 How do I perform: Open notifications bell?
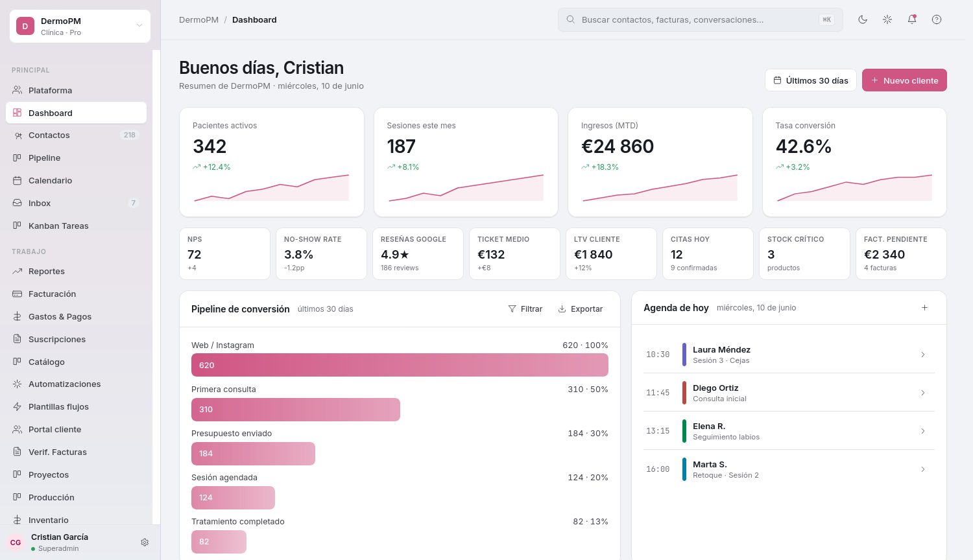912,19
